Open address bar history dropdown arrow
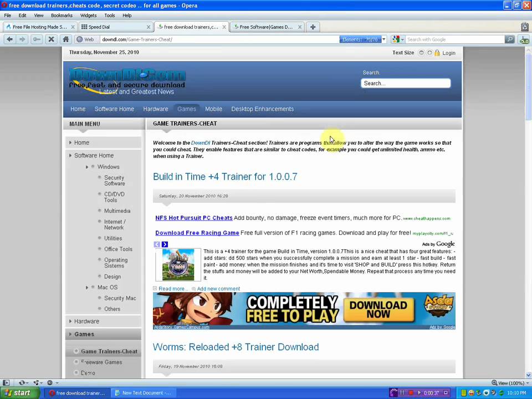 pos(384,39)
